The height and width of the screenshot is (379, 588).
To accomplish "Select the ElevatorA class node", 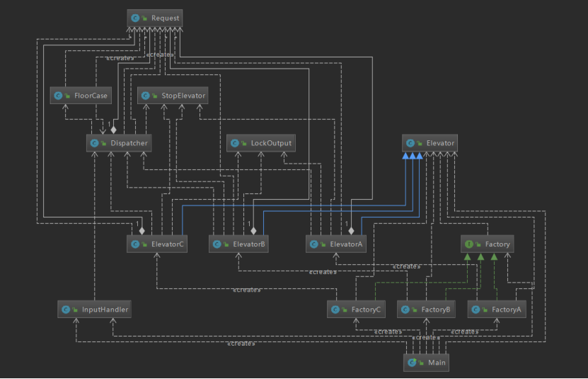I will 336,244.
